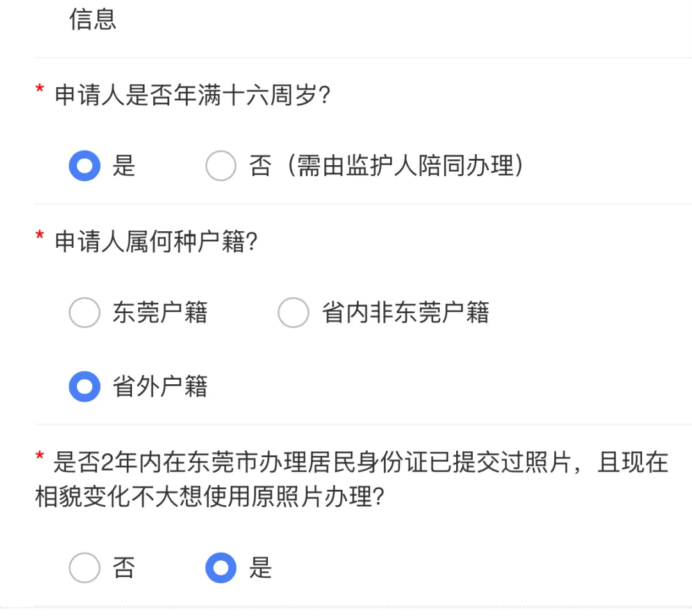The width and height of the screenshot is (692, 616).
Task: Tap 是 label text under photo question
Action: pyautogui.click(x=261, y=568)
